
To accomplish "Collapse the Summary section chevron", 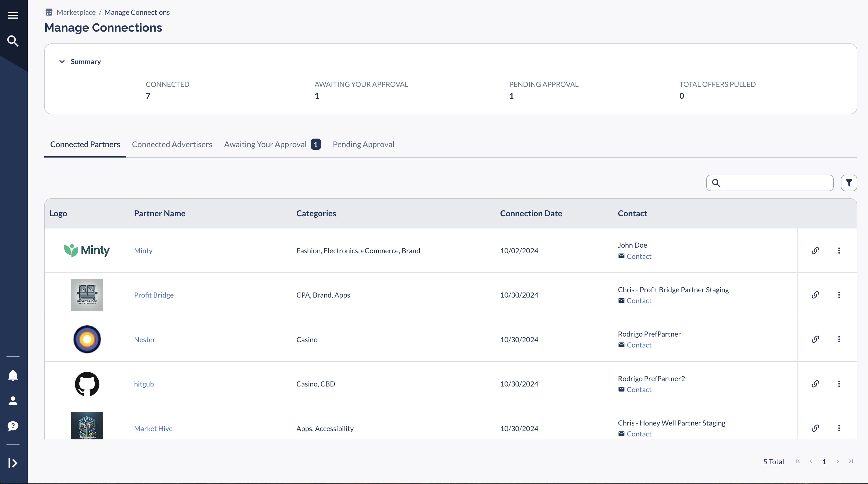I will click(x=62, y=61).
